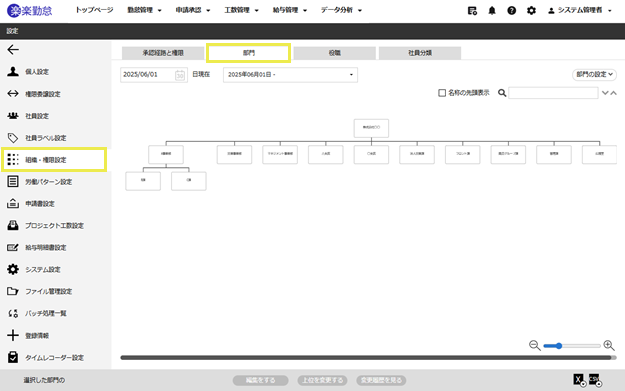Open 社員ラベル設定 tag icon
Viewport: 625px width, 391px height.
pyautogui.click(x=13, y=138)
